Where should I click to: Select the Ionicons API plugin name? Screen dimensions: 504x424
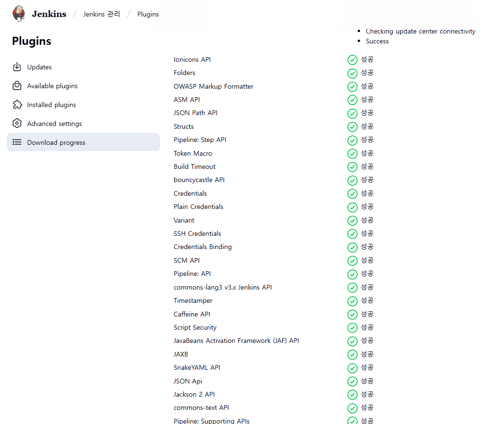point(192,59)
